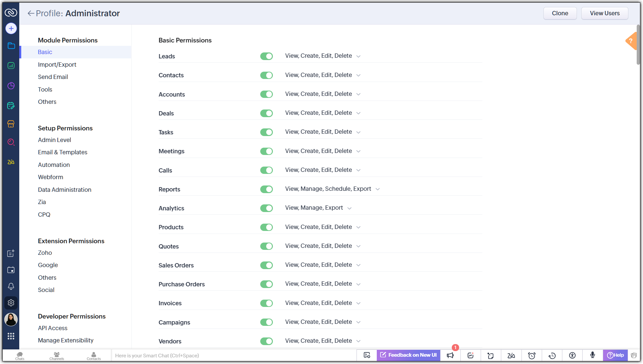Disable the Leads permission toggle
The height and width of the screenshot is (364, 643).
(267, 56)
